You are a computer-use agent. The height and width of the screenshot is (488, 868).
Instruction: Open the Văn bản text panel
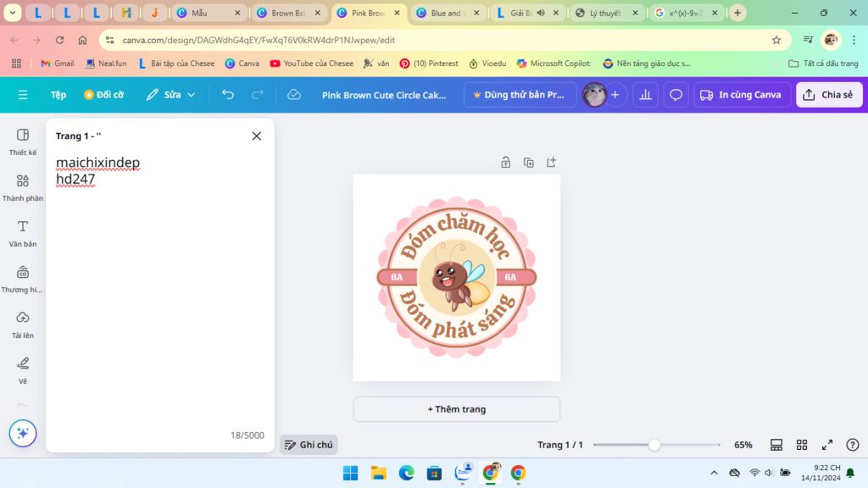tap(23, 234)
